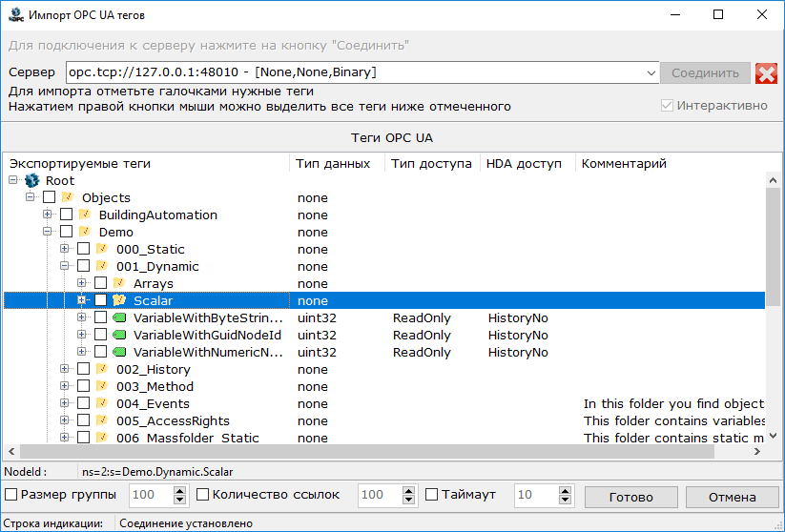Click the OPC application icon in title bar
Screen dimensions: 785x532
16,14
